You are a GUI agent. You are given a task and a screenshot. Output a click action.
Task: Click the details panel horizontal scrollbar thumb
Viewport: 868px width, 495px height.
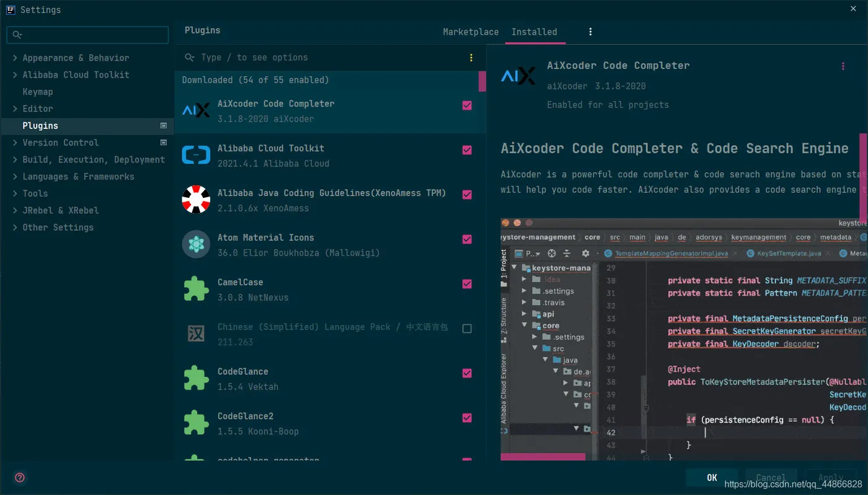[x=543, y=457]
